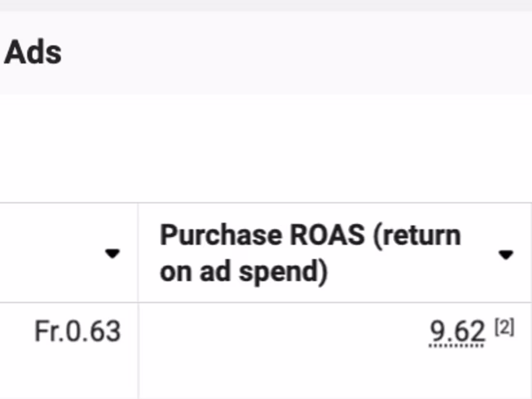Open the [2] footnote marker
The height and width of the screenshot is (399, 532).
(x=504, y=328)
